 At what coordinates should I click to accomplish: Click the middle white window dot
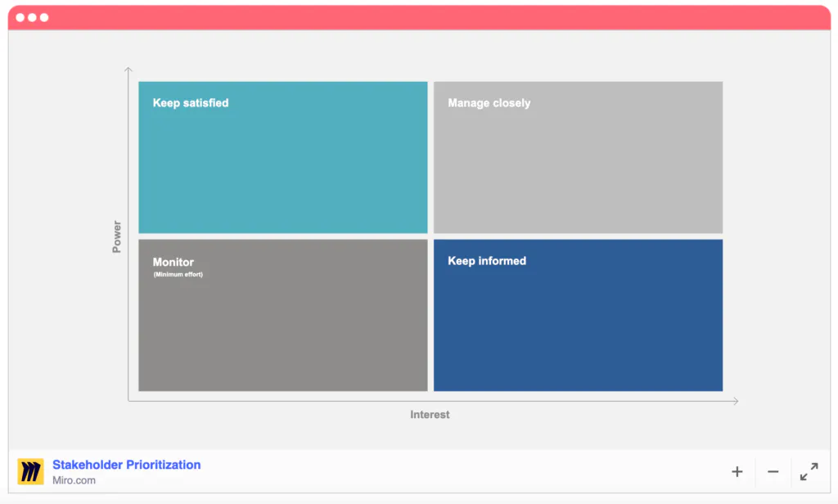tap(32, 17)
